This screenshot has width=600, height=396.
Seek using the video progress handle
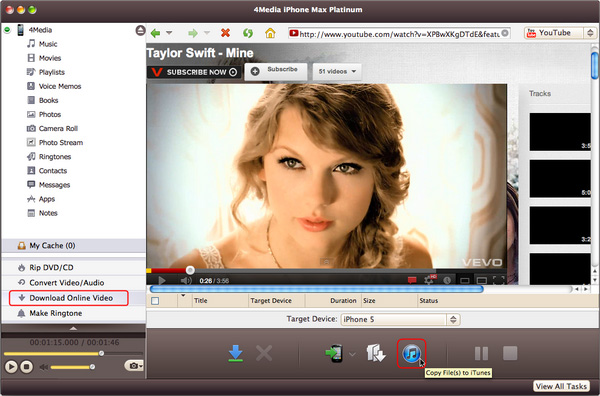click(190, 271)
